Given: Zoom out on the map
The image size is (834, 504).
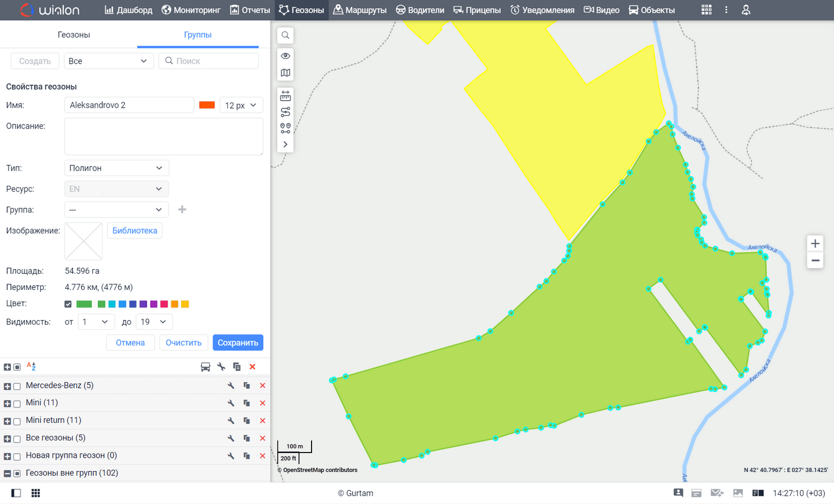Looking at the screenshot, I should (815, 260).
